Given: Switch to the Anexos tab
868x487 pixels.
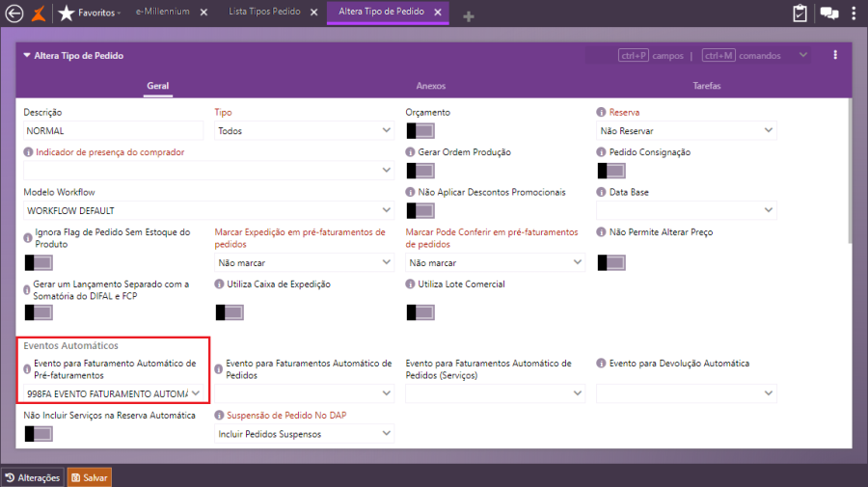Looking at the screenshot, I should click(x=431, y=86).
